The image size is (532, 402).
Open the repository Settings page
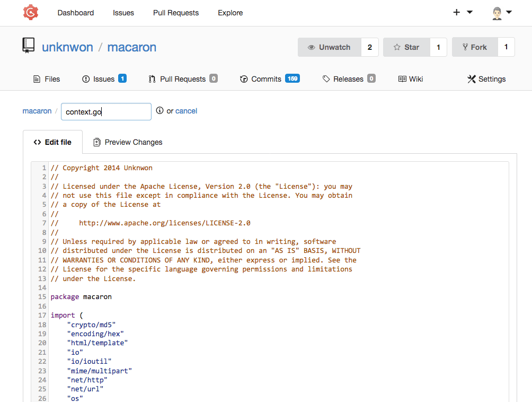[x=486, y=79]
